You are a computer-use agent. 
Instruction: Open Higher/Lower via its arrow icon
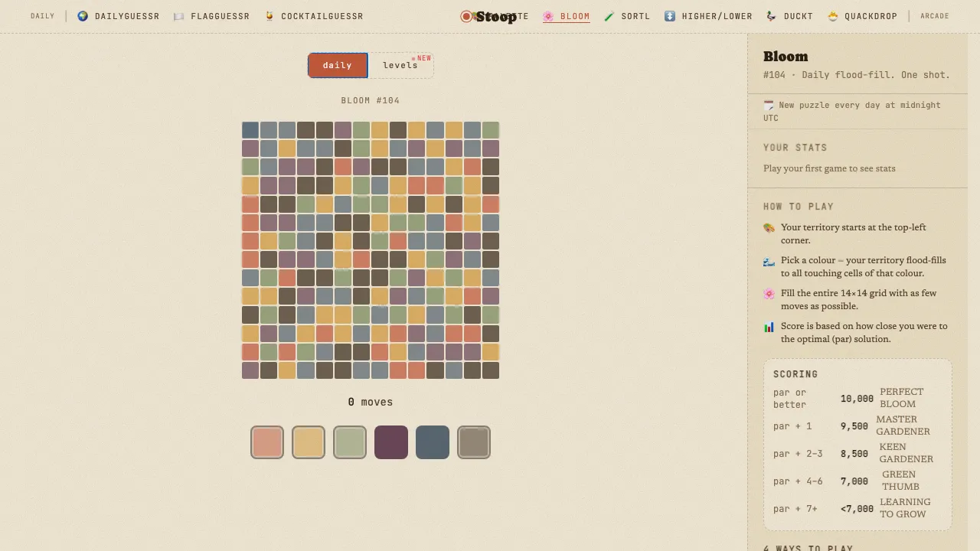tap(670, 16)
